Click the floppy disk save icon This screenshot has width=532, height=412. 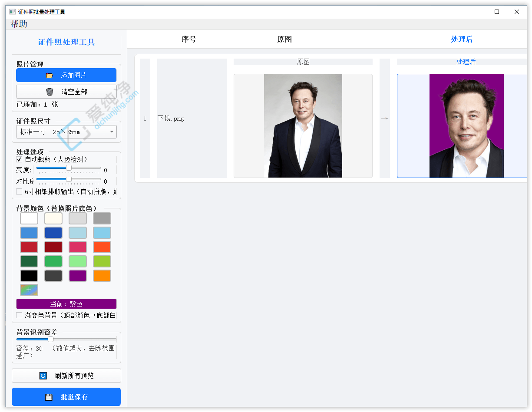pos(49,397)
